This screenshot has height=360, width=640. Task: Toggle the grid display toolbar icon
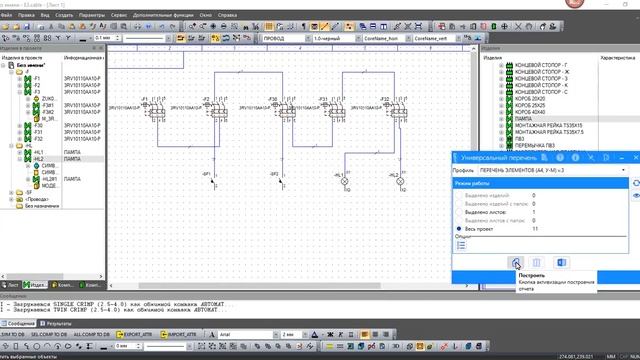coord(269,27)
